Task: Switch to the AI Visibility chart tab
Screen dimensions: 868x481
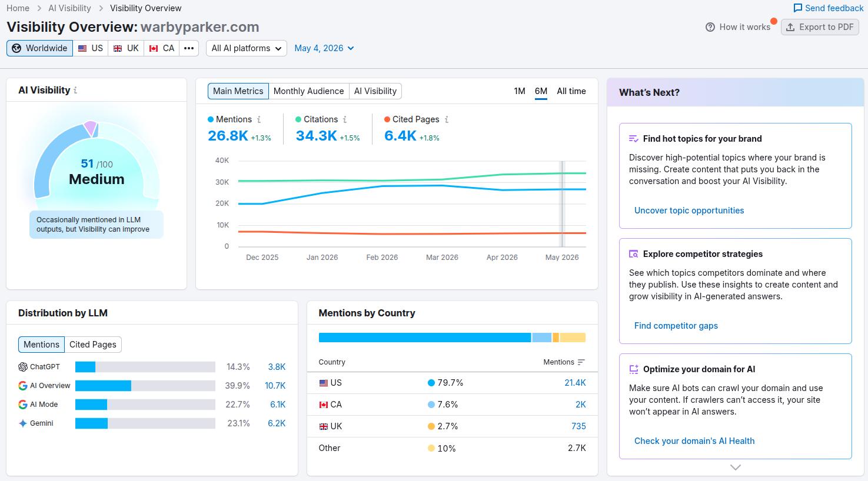Action: [375, 91]
